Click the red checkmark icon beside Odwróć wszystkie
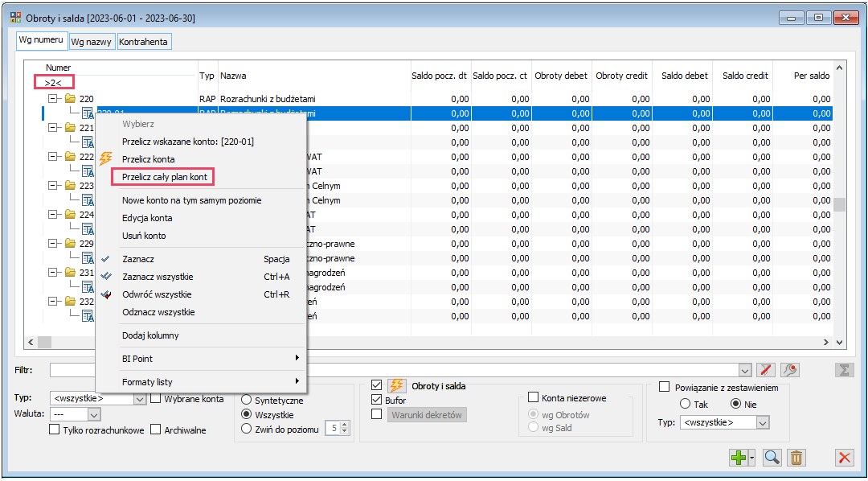The width and height of the screenshot is (868, 481). pyautogui.click(x=108, y=294)
